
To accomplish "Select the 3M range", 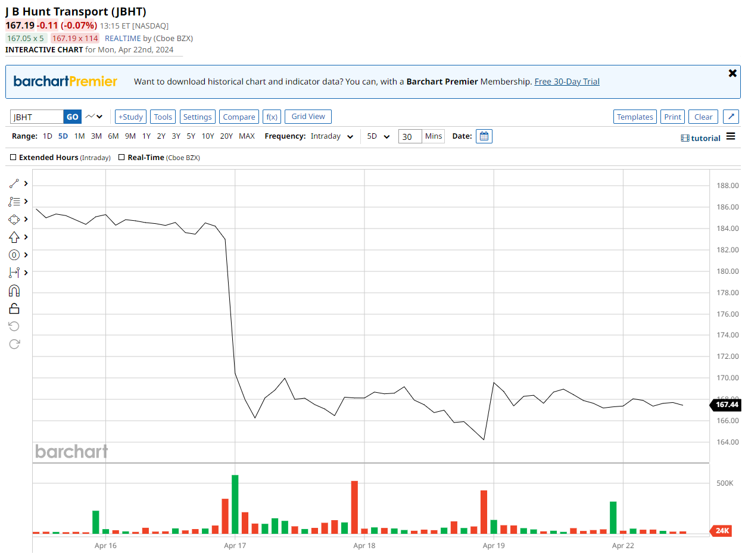I will coord(96,136).
